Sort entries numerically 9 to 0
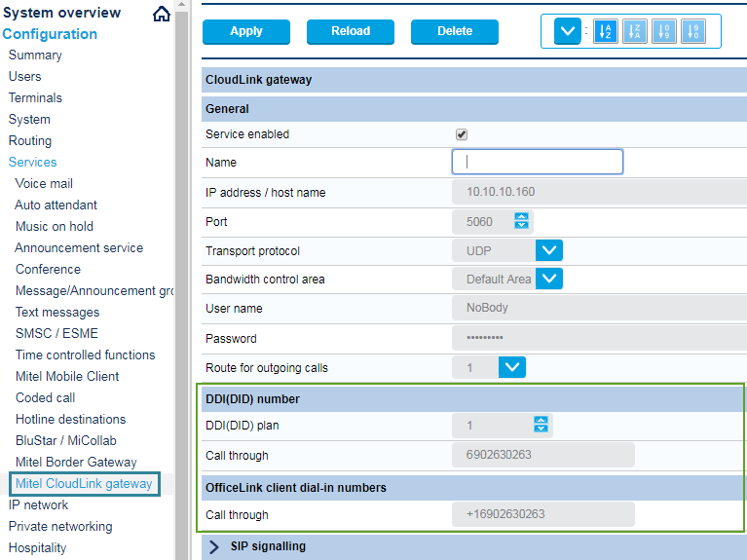This screenshot has height=560, width=747. pyautogui.click(x=691, y=31)
